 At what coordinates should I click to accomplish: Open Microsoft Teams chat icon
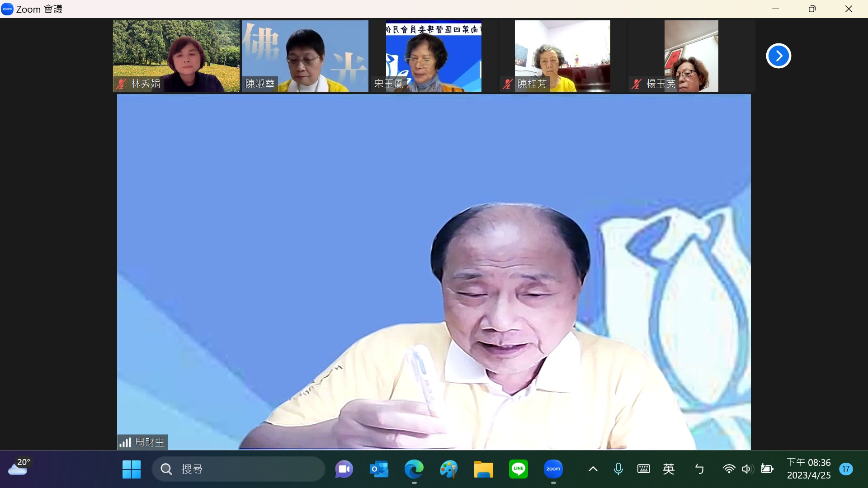click(344, 469)
